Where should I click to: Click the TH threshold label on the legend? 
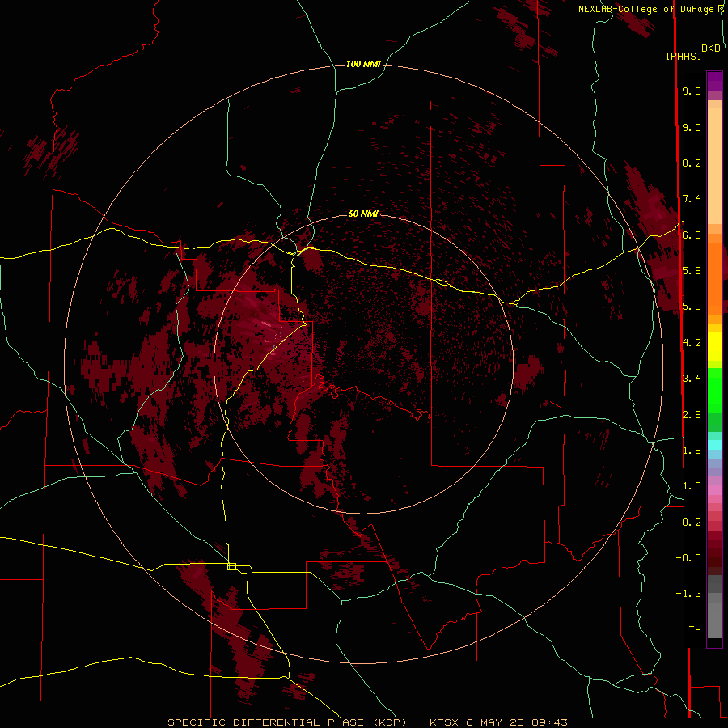click(695, 629)
